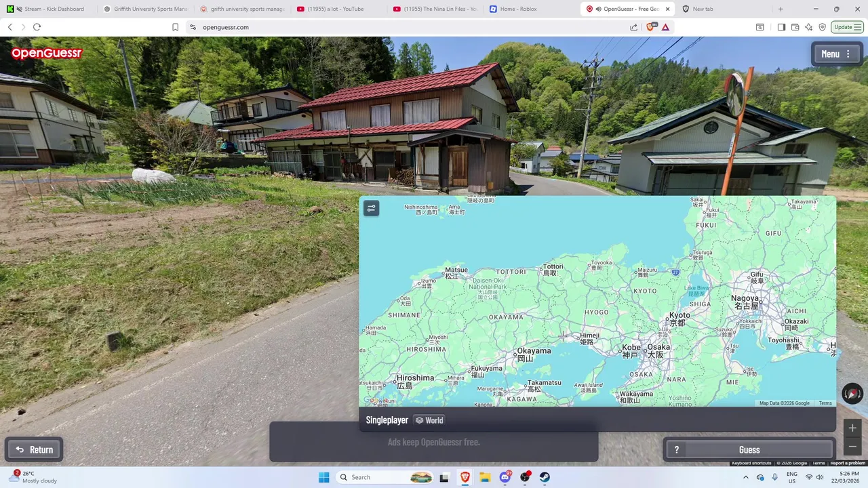The image size is (868, 488).
Task: Click the Guess button
Action: pyautogui.click(x=749, y=449)
